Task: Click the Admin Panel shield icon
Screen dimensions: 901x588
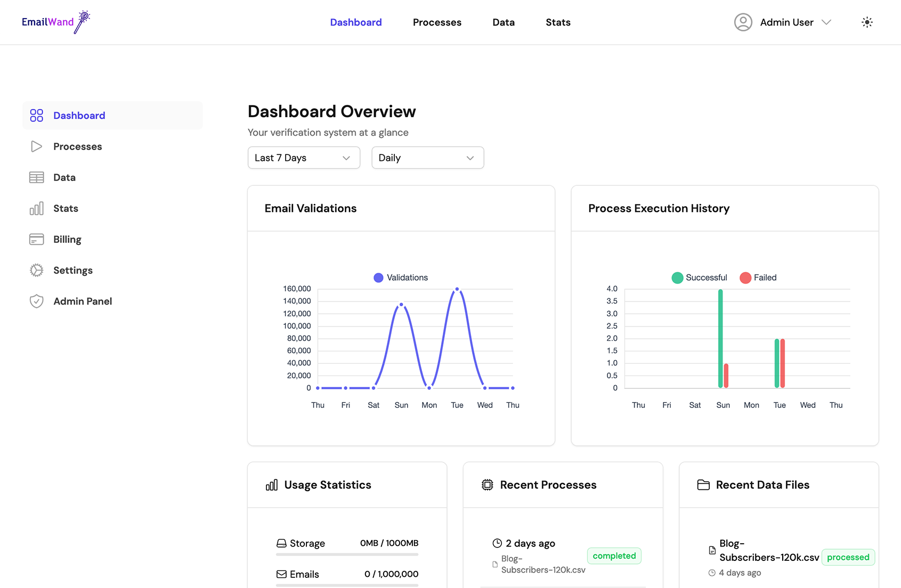Action: point(36,301)
